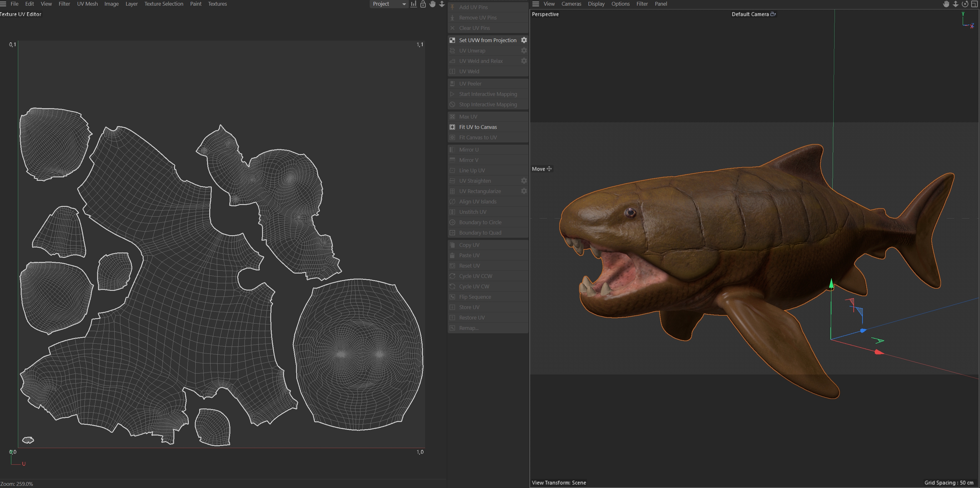Open the UV editor hamburger menu
The height and width of the screenshot is (488, 980).
pos(3,4)
